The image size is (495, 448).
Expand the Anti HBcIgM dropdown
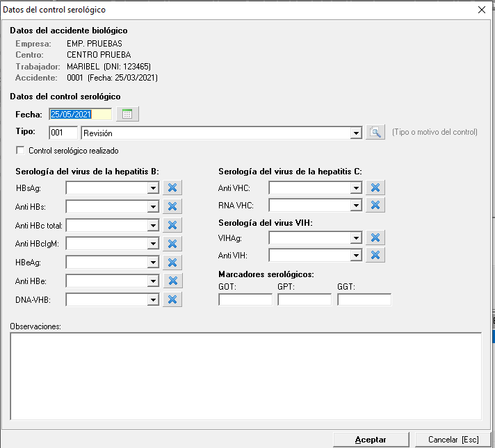[153, 244]
